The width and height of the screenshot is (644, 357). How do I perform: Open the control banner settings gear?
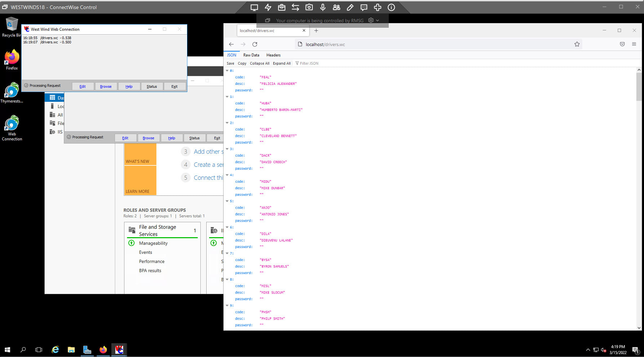click(x=371, y=20)
